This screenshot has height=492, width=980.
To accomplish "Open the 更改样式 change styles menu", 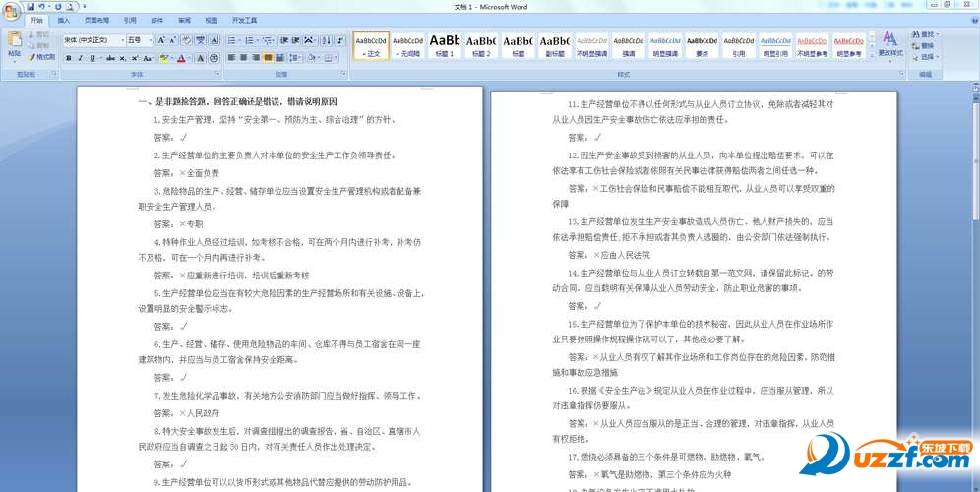I will coord(890,44).
